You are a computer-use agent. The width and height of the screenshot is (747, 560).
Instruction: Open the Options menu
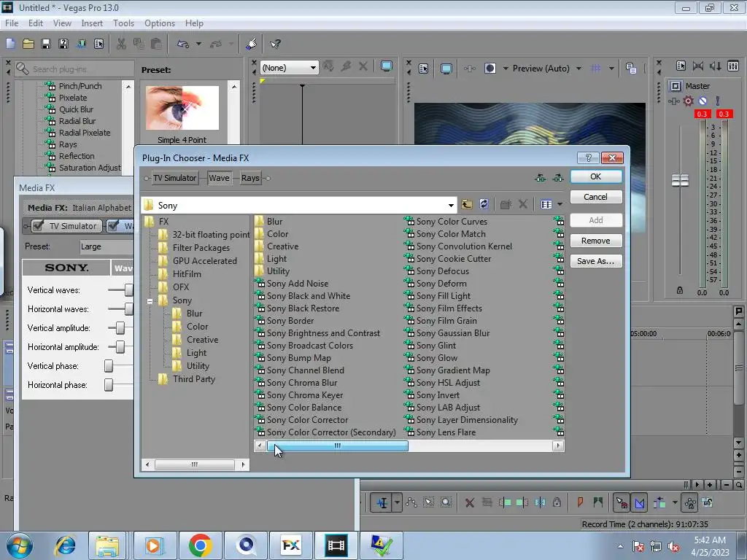pos(160,23)
